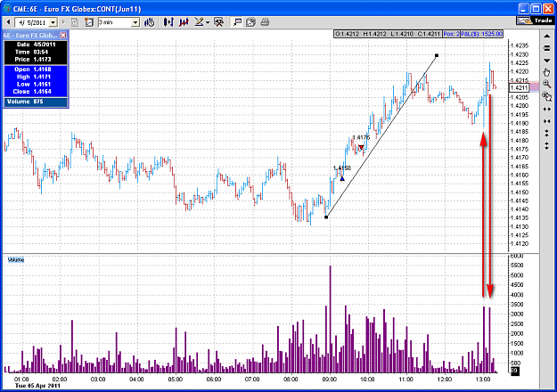The height and width of the screenshot is (392, 557).
Task: Select the 6E - Euro FX Glob... tab
Action: 30,35
